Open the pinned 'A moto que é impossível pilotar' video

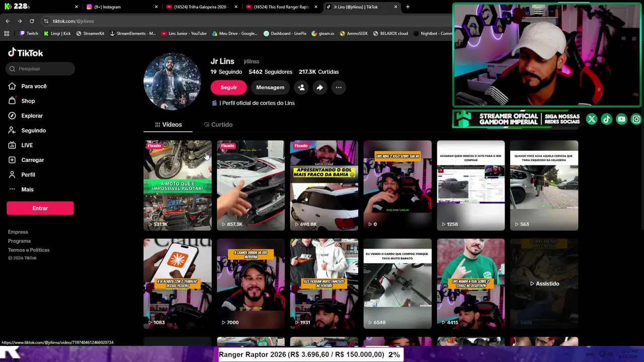click(x=177, y=186)
